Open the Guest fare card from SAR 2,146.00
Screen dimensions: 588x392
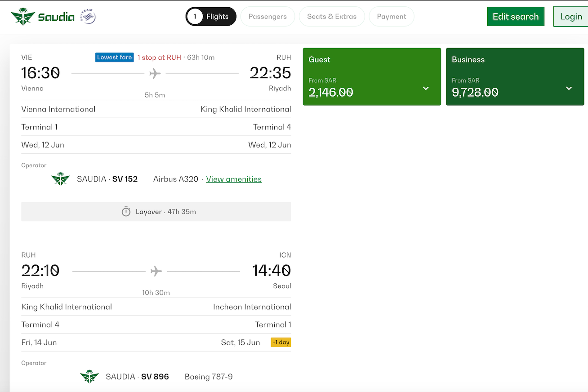coord(372,77)
